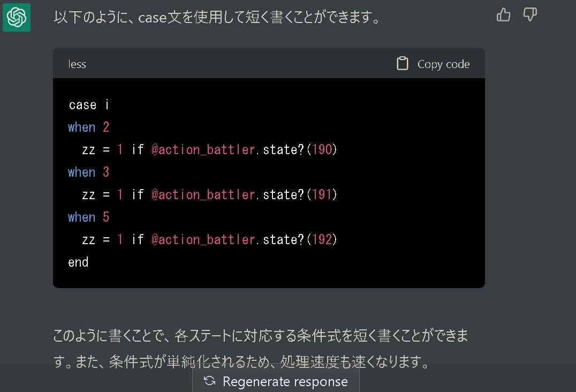576x392 pixels.
Task: Click the thumbs down feedback icon
Action: point(529,15)
